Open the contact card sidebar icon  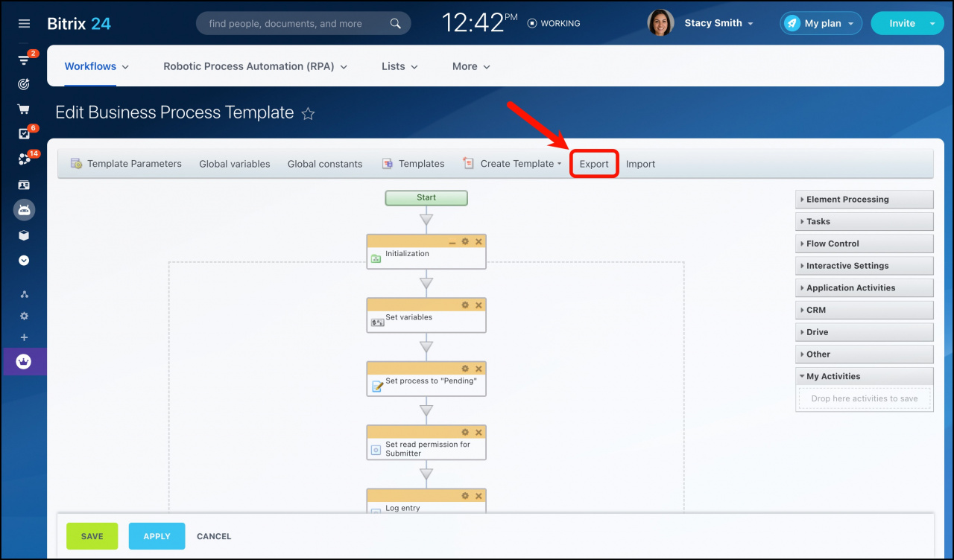[24, 185]
